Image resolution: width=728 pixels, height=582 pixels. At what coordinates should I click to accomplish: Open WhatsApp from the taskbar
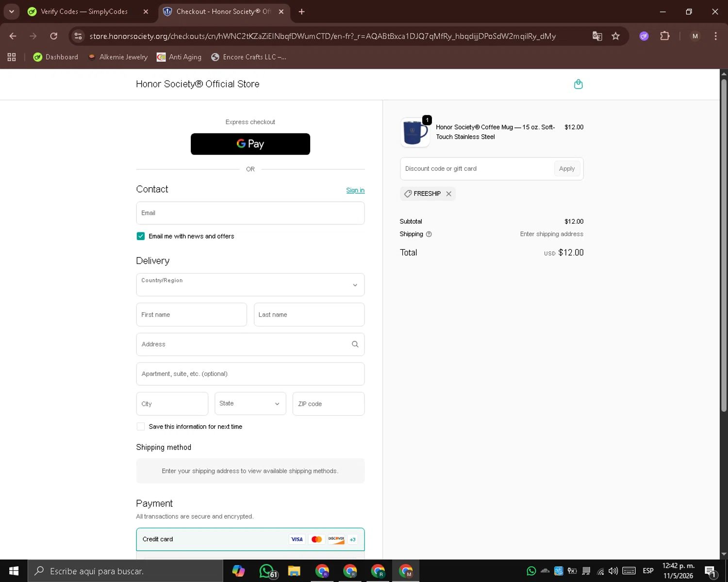point(267,571)
